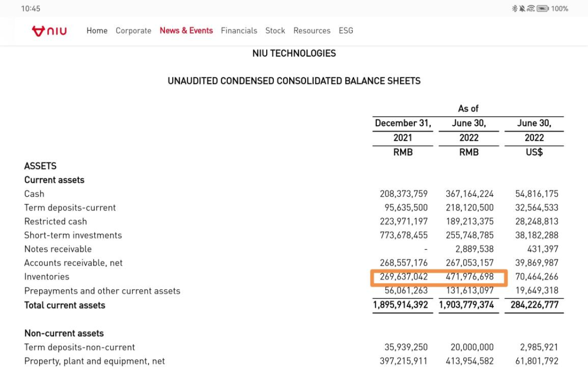Select the Total current assets label

click(x=65, y=305)
